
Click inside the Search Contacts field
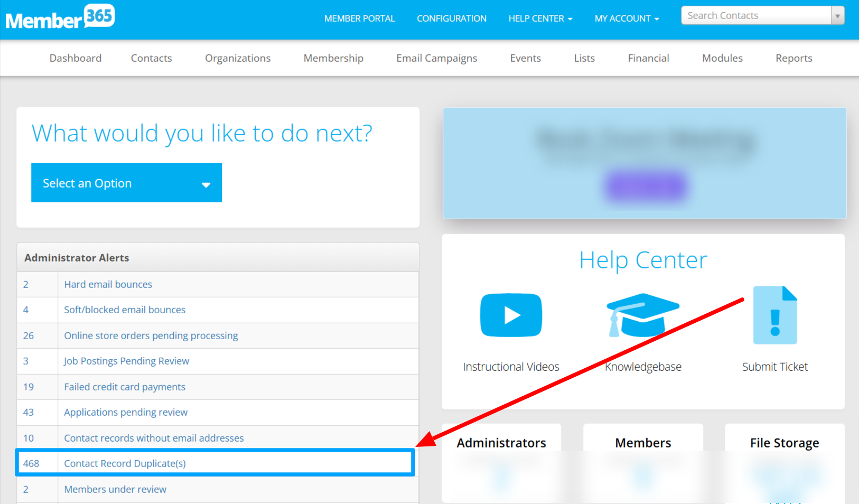[x=755, y=16]
